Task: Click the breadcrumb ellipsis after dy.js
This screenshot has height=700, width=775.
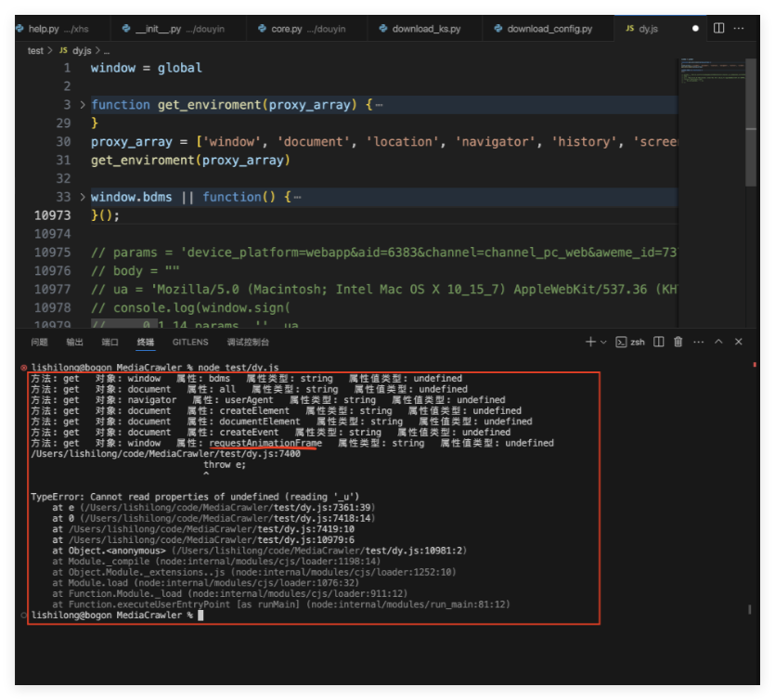Action: click(107, 51)
